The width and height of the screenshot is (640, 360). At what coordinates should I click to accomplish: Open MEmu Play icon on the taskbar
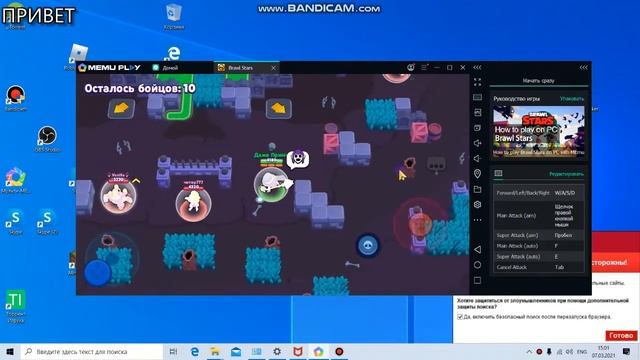(318, 351)
